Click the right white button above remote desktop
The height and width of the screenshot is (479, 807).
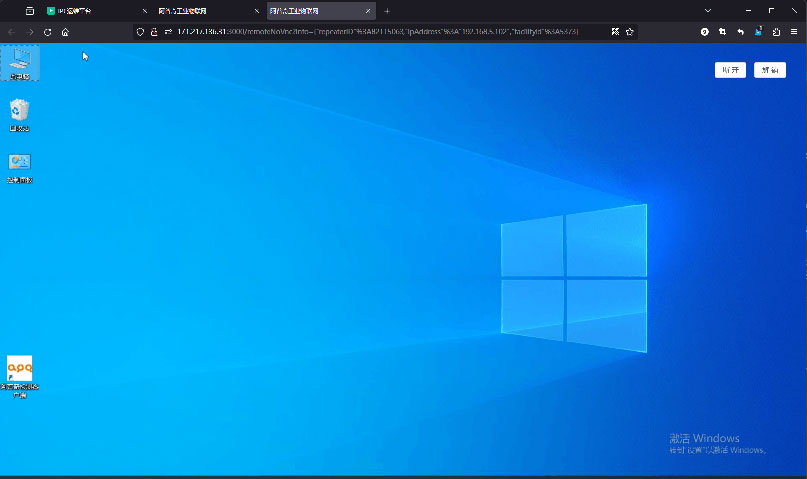(770, 70)
